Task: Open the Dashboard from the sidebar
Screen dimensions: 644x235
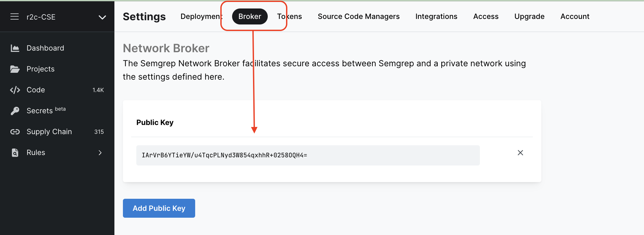Action: point(45,48)
